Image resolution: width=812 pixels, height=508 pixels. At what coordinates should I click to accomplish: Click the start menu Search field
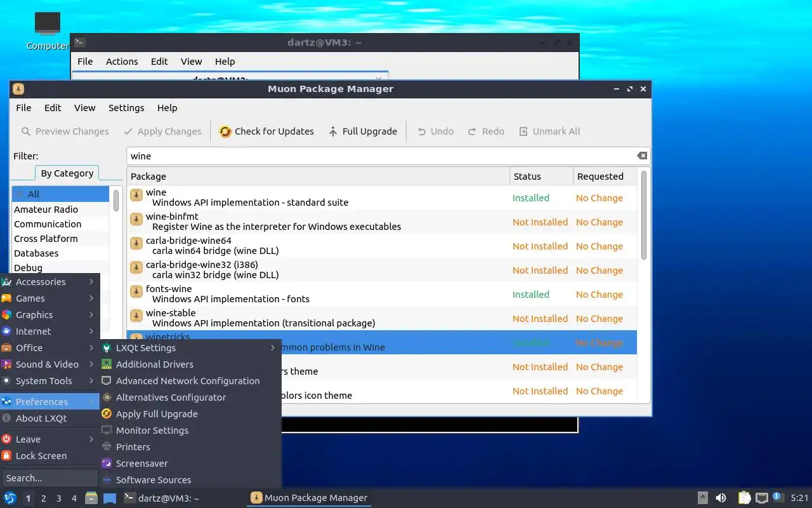click(49, 478)
